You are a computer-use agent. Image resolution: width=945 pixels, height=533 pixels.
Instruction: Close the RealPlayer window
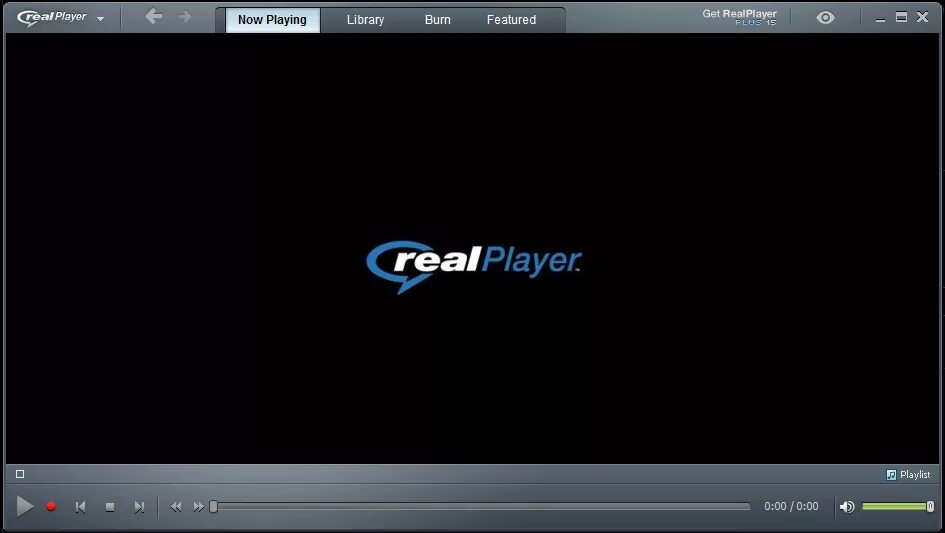(x=922, y=17)
